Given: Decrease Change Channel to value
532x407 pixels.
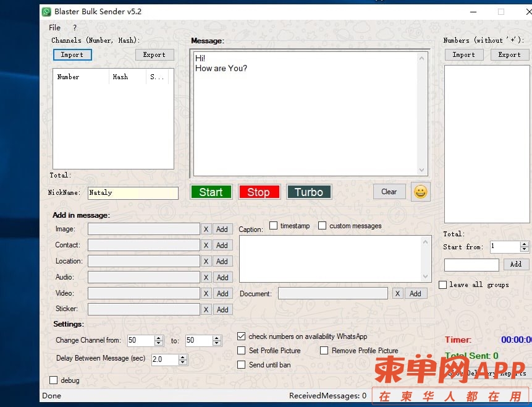Looking at the screenshot, I should click(217, 343).
